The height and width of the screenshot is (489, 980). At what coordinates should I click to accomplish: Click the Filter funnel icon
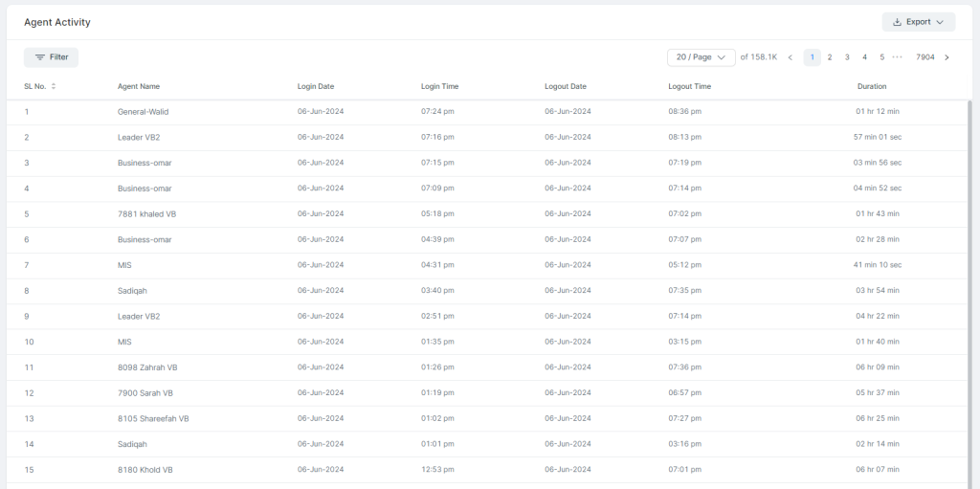click(x=40, y=56)
